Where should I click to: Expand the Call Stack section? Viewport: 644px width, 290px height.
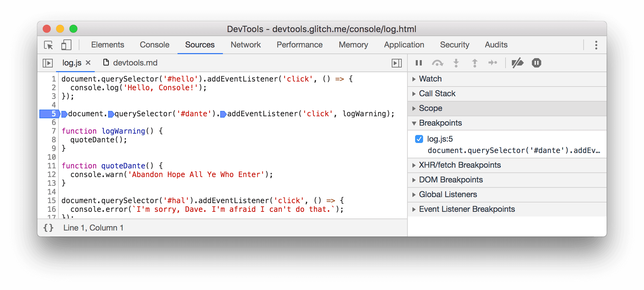[x=437, y=94]
